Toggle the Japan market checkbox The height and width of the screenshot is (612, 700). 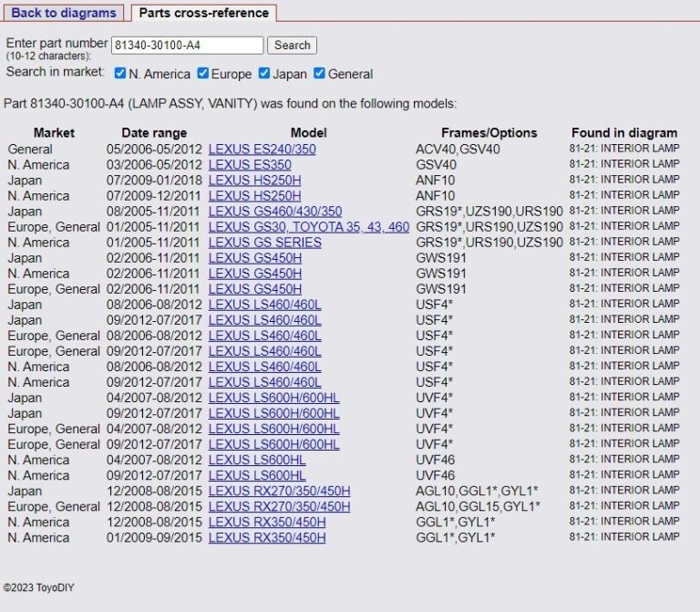point(264,73)
